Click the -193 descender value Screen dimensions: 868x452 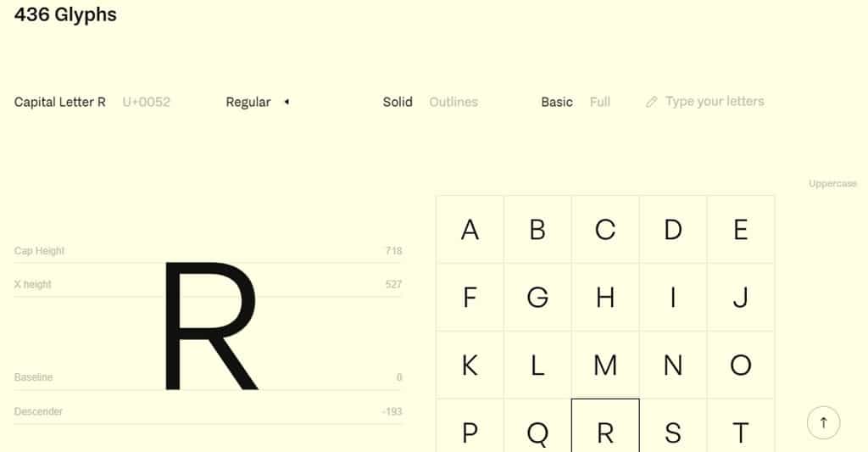pos(392,411)
